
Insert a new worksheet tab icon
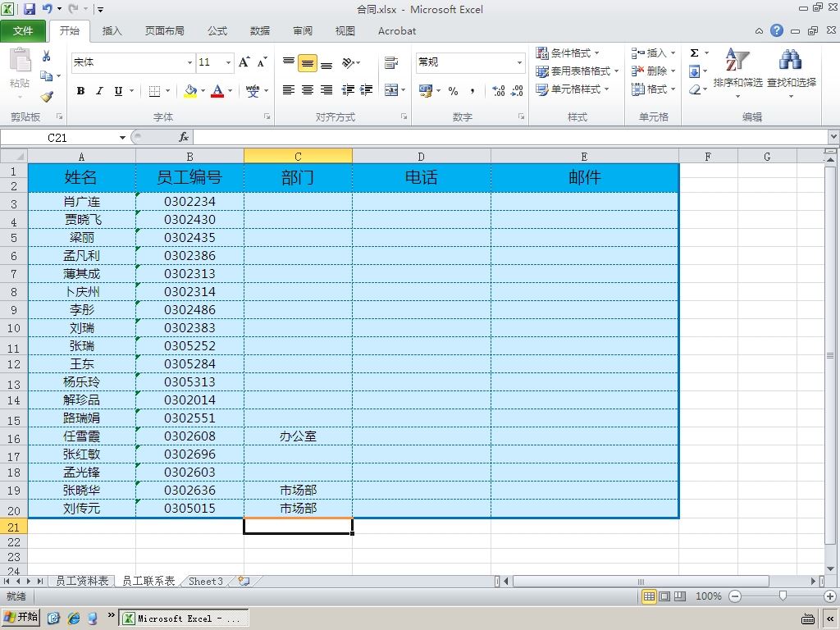[x=244, y=582]
